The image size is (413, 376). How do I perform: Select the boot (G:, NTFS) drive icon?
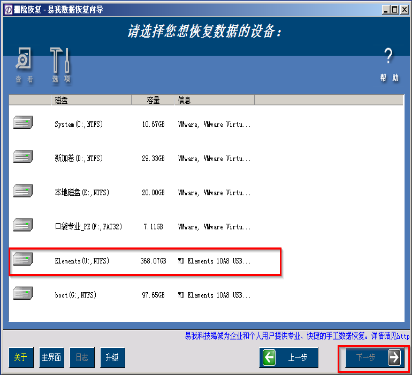23,293
